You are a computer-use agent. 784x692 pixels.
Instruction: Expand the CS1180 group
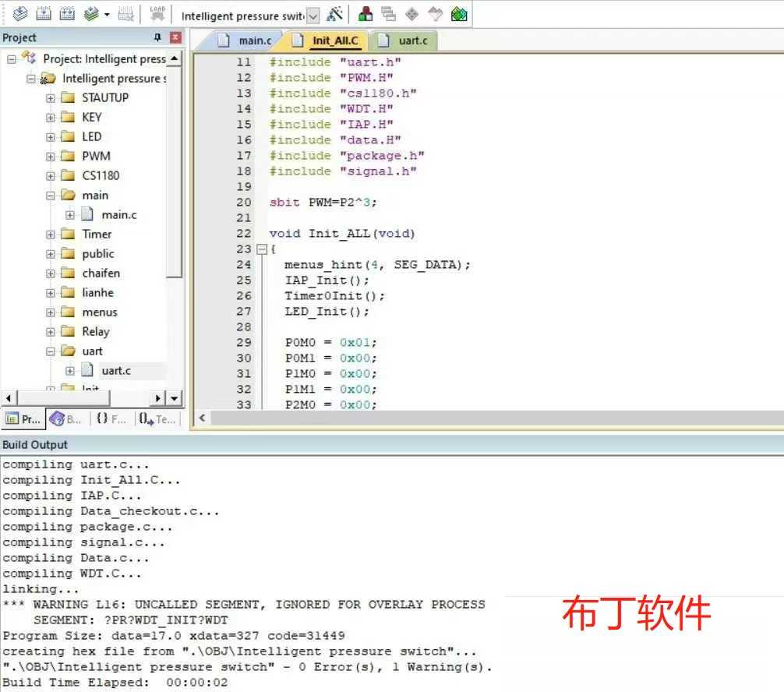(51, 176)
